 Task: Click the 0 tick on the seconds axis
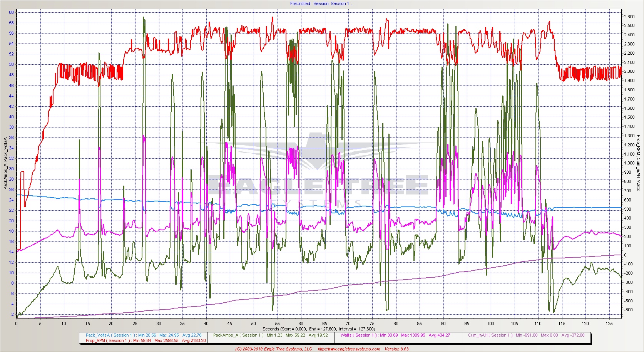[16, 324]
